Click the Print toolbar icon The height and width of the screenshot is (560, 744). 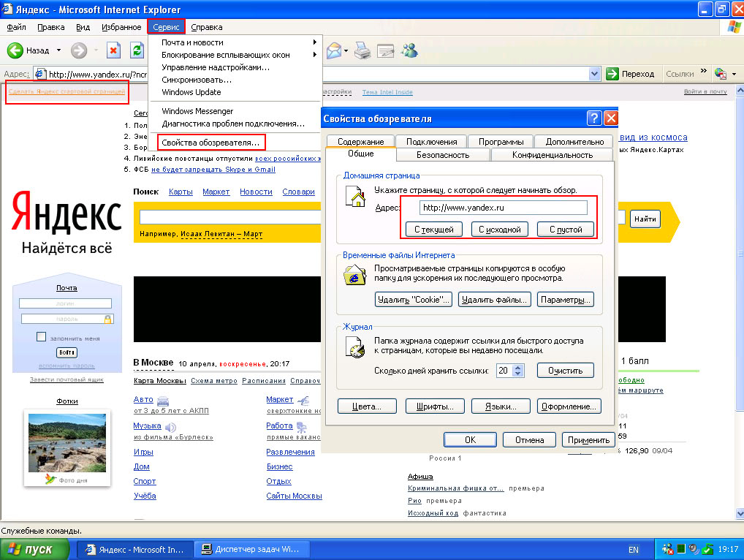coord(362,50)
